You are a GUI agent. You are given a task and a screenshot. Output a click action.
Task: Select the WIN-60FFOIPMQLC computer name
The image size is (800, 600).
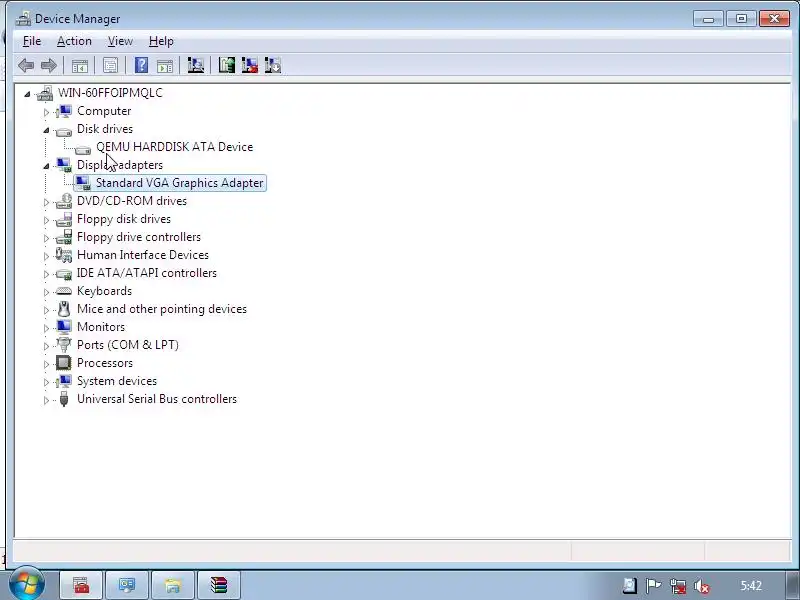click(110, 93)
